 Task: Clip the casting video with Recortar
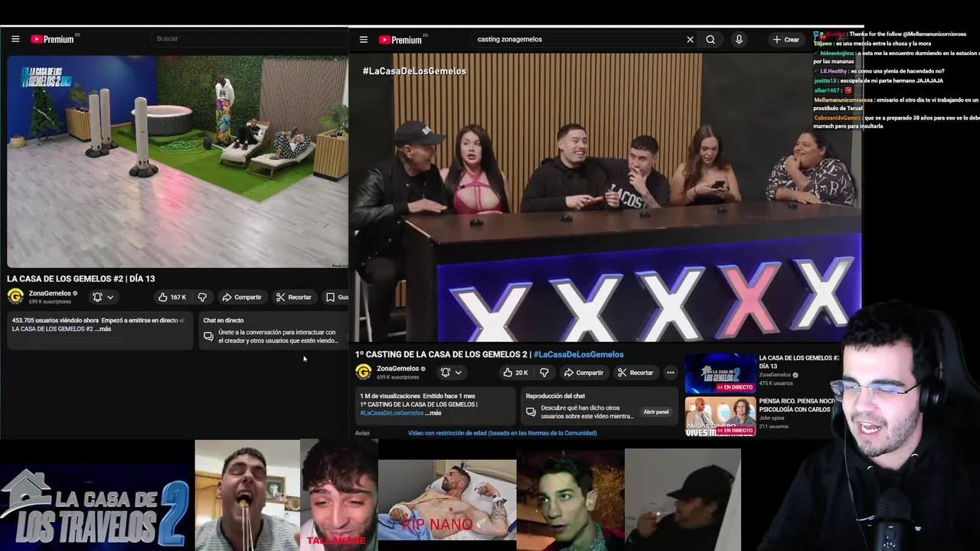(635, 373)
